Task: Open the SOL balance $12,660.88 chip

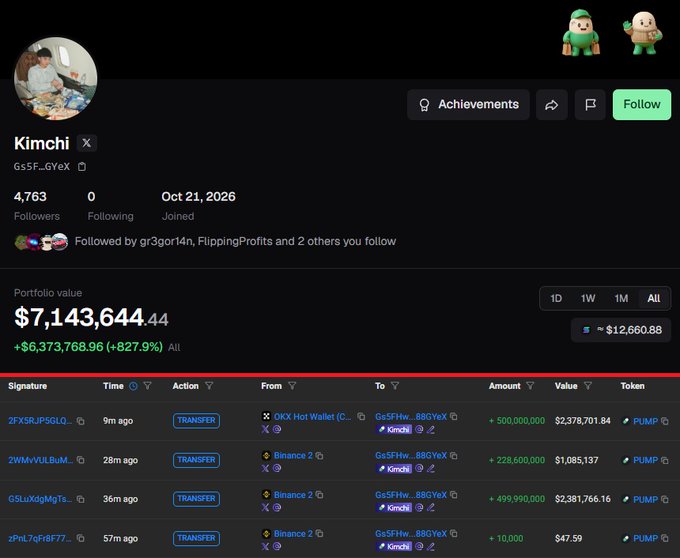Action: [621, 330]
